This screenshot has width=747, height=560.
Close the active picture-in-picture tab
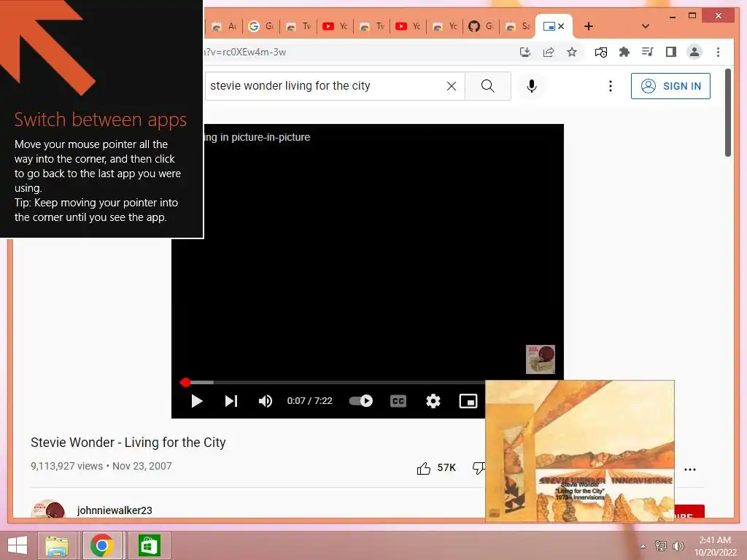(x=561, y=26)
